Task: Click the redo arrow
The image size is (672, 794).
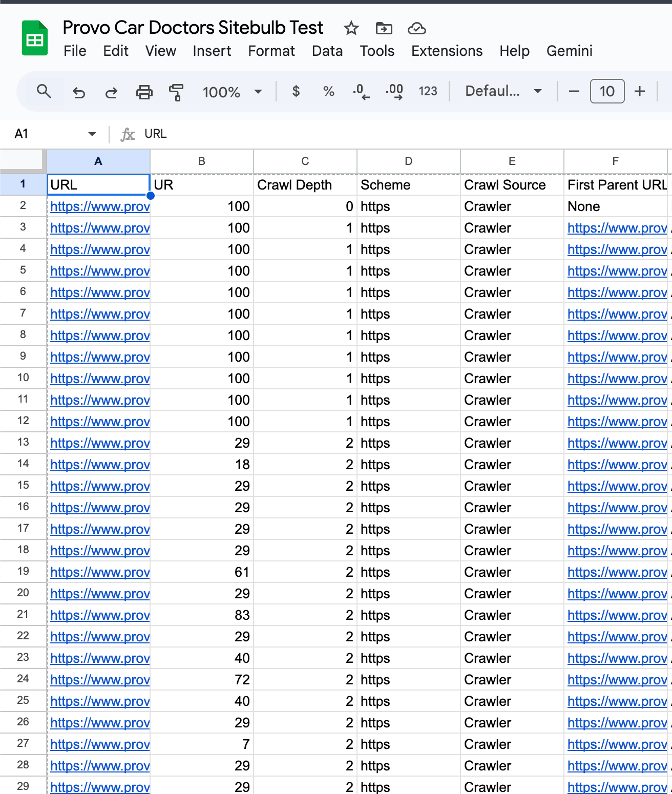Action: (111, 92)
